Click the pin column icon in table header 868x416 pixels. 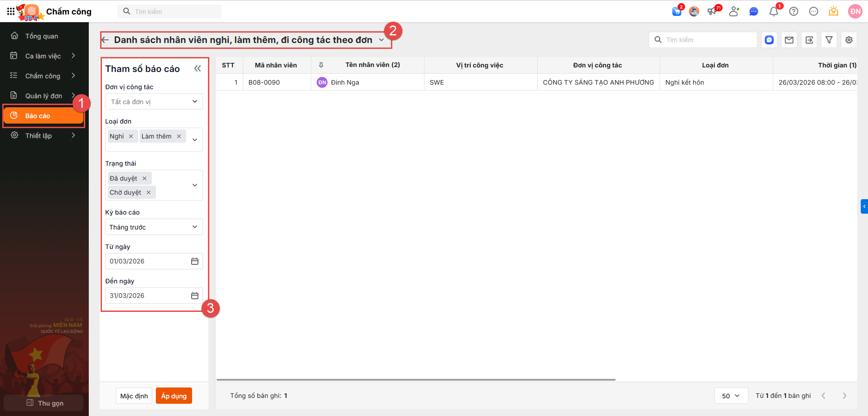pyautogui.click(x=321, y=65)
